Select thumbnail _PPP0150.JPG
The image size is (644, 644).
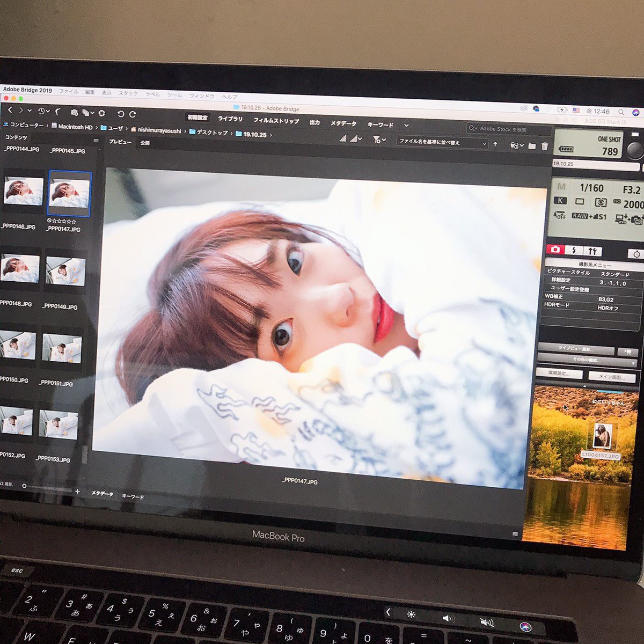17,346
